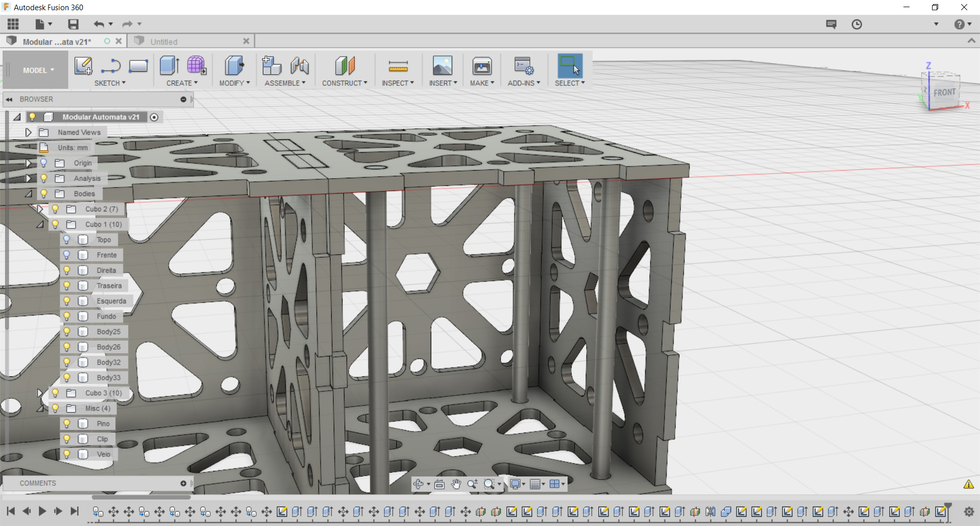This screenshot has width=980, height=526.
Task: Click the Save icon
Action: point(73,24)
